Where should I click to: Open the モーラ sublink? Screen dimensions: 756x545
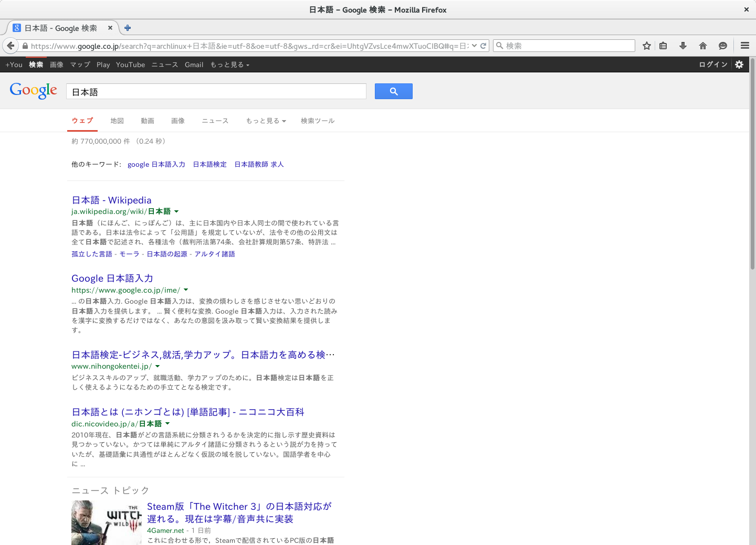[130, 254]
